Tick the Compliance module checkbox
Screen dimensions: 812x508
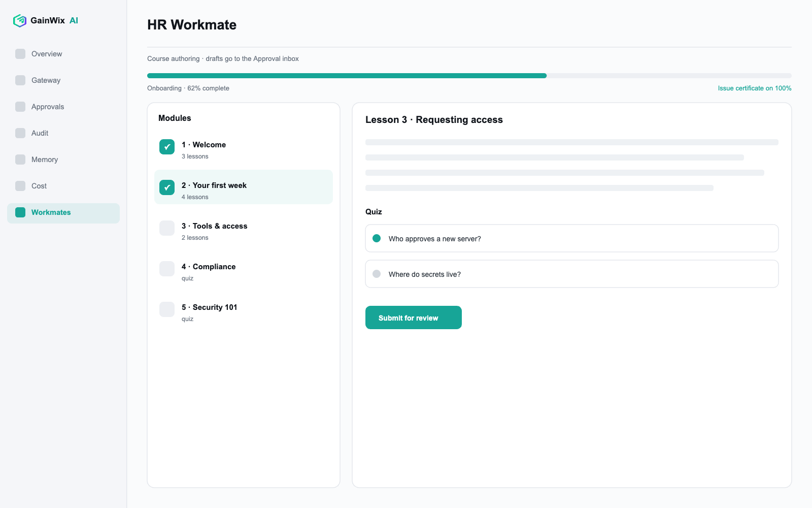tap(167, 269)
